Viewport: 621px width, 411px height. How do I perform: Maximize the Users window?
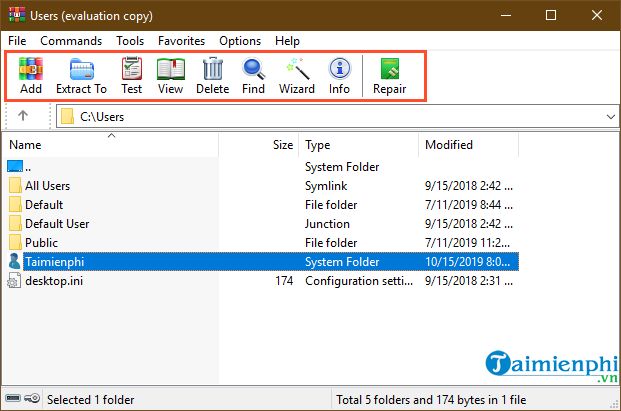[x=551, y=15]
